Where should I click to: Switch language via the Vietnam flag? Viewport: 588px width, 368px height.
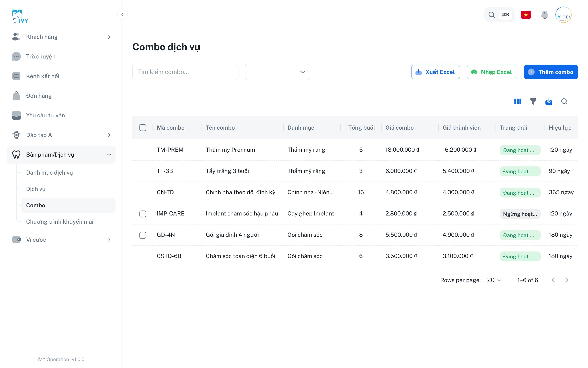tap(526, 15)
